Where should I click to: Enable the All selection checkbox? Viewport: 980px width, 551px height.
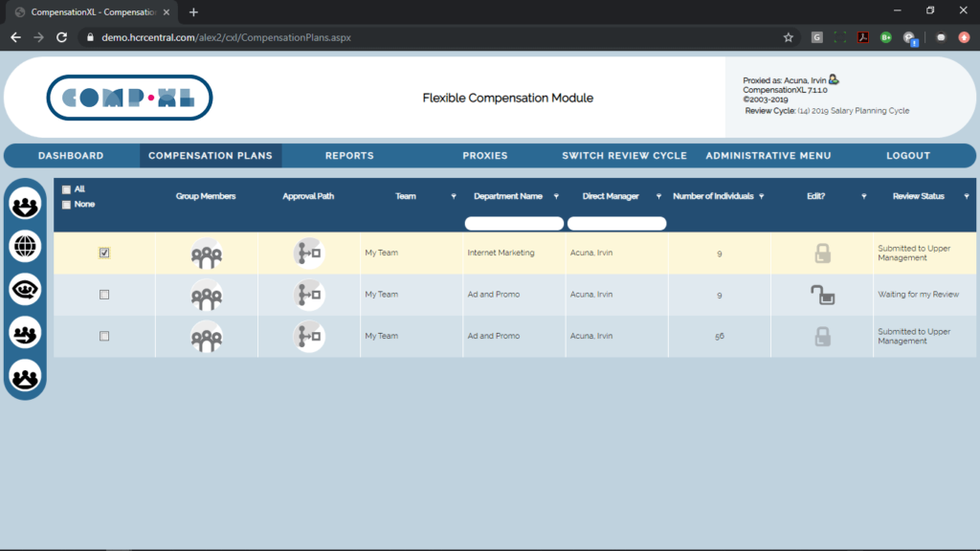tap(65, 188)
